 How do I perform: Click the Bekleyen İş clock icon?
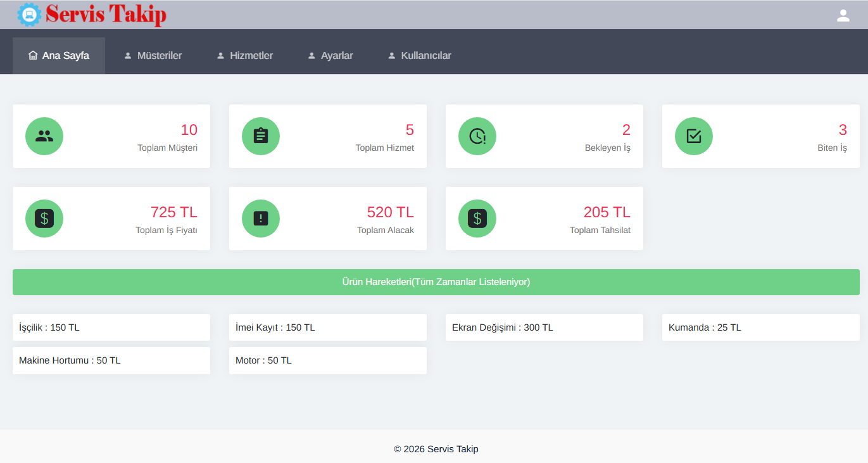(477, 136)
